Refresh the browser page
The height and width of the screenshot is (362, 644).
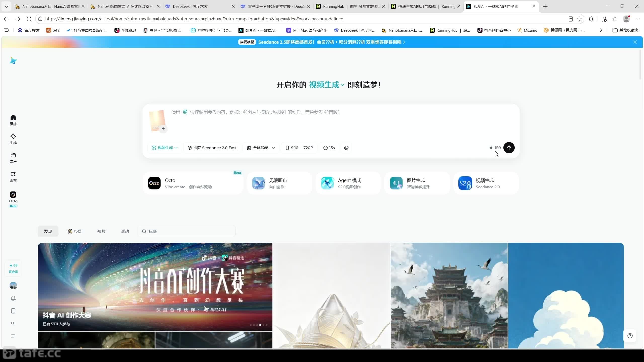(x=29, y=19)
